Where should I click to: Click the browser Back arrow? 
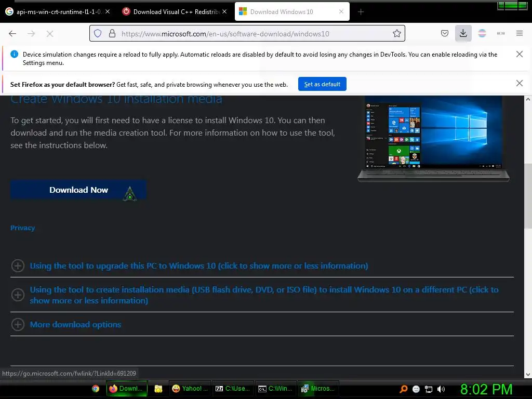point(12,34)
